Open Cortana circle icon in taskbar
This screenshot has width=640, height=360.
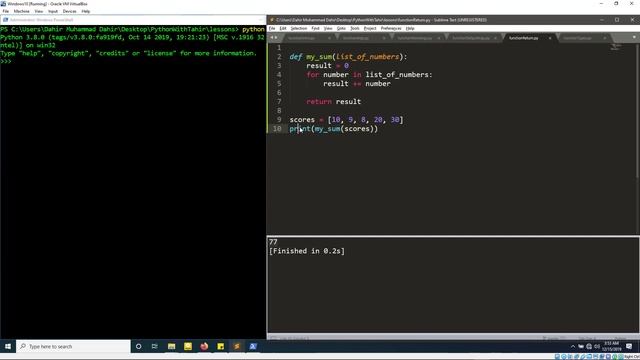[x=138, y=346]
